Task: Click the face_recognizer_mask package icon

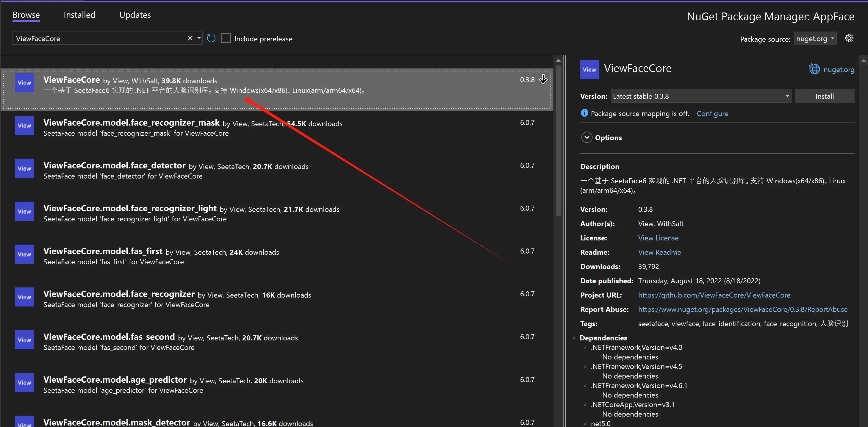Action: (x=24, y=126)
